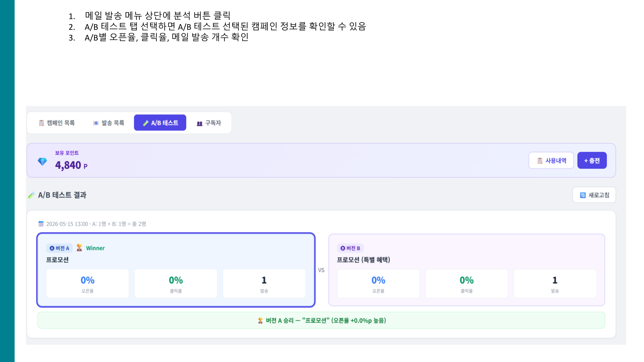The height and width of the screenshot is (362, 644).
Task: Click 버전 A 오픈율 0% box
Action: 88,283
